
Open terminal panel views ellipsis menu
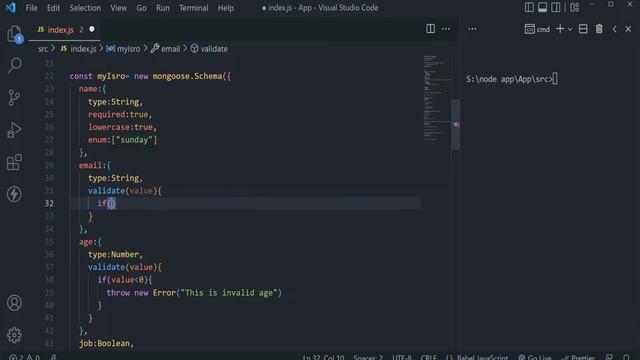(472, 29)
